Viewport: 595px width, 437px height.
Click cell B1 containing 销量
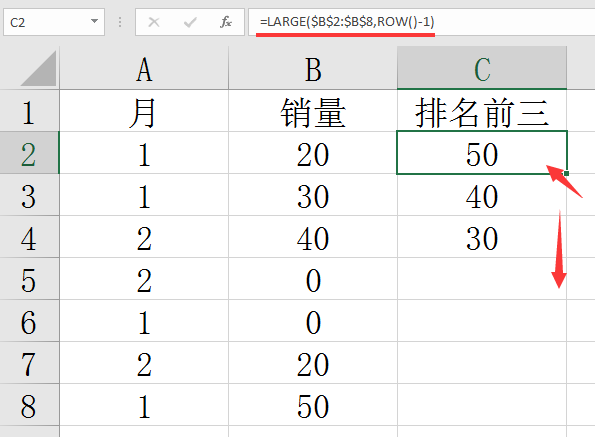313,111
